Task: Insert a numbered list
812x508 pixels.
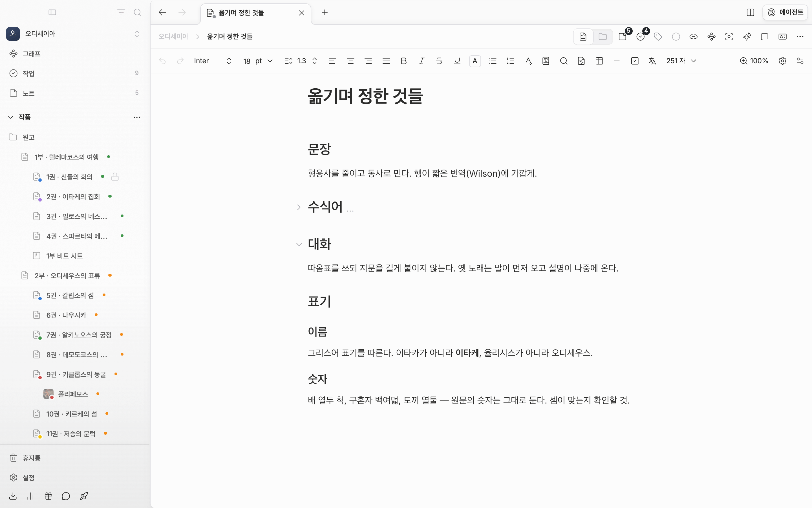Action: click(x=510, y=61)
